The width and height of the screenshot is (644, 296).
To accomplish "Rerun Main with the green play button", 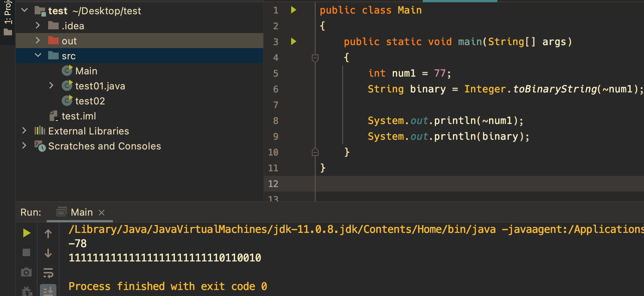I will coord(26,233).
